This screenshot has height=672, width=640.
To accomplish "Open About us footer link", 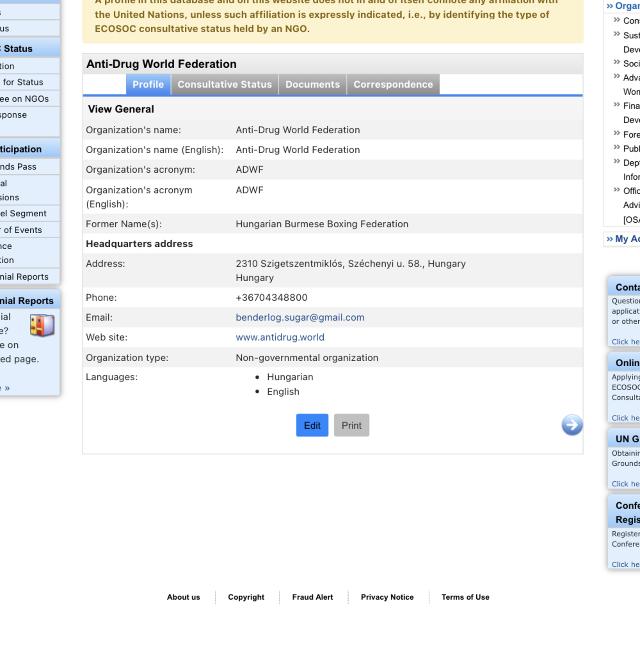I will 183,597.
